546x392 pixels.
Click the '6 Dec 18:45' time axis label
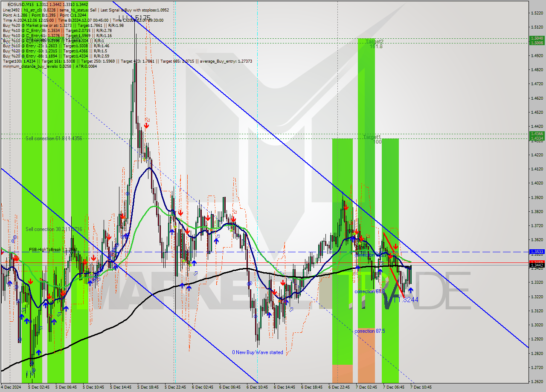(x=312, y=387)
